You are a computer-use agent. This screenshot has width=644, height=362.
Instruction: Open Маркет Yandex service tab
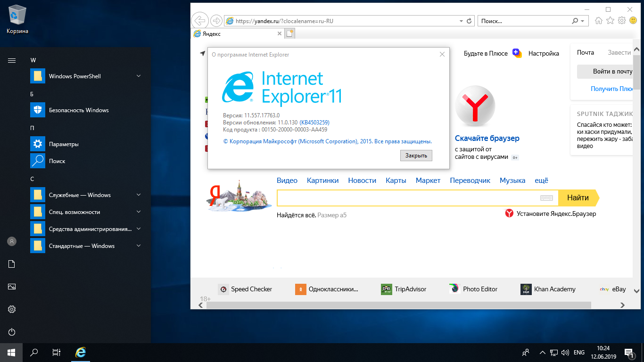point(428,181)
